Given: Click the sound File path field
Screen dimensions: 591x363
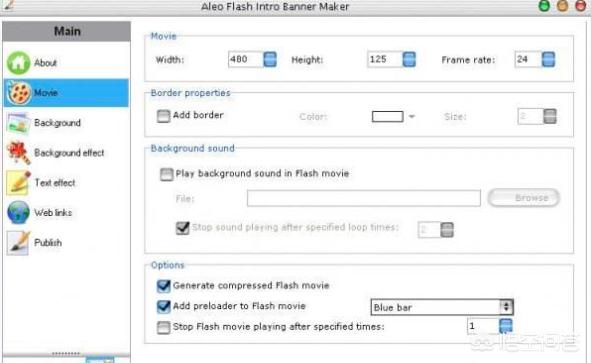Looking at the screenshot, I should tap(364, 198).
